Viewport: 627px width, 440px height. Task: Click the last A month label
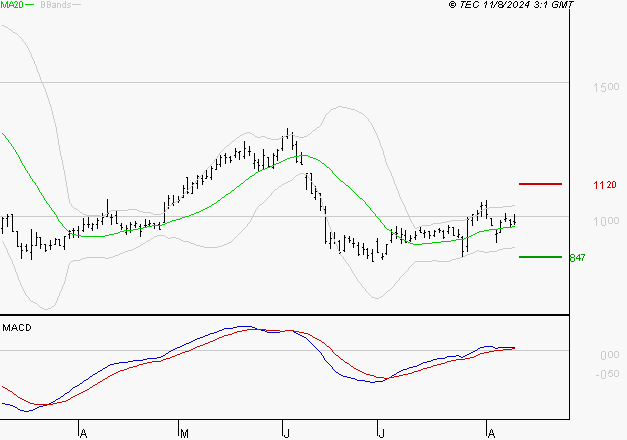(491, 434)
